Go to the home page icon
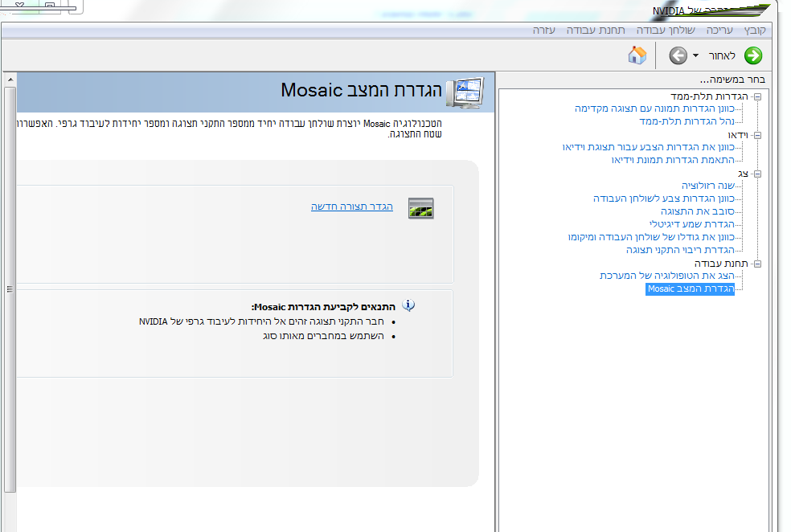 (637, 55)
